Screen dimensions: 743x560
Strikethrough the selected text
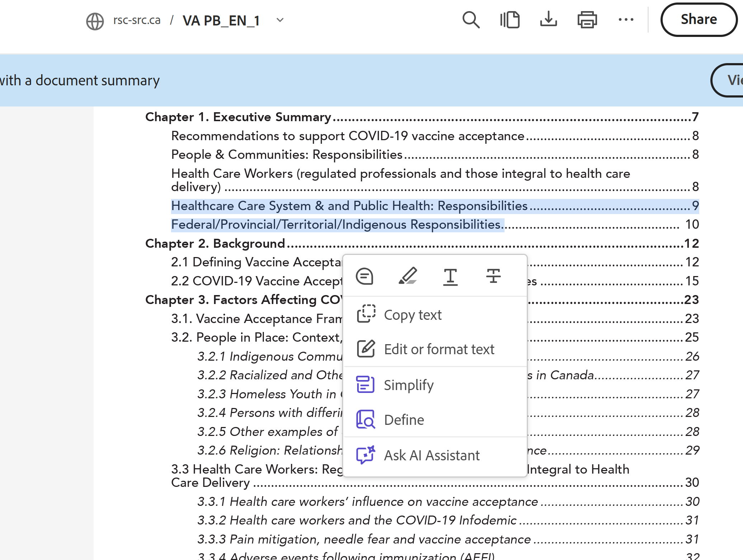[493, 276]
